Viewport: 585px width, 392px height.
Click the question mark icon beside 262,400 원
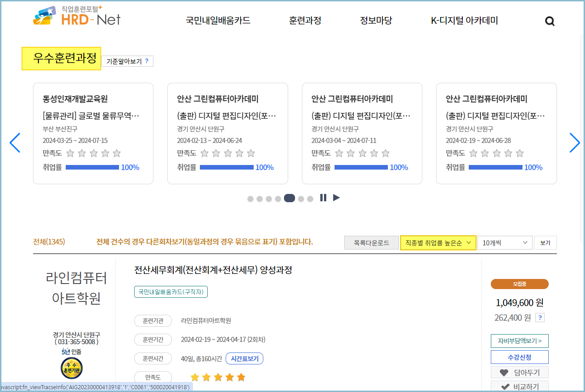pyautogui.click(x=540, y=317)
